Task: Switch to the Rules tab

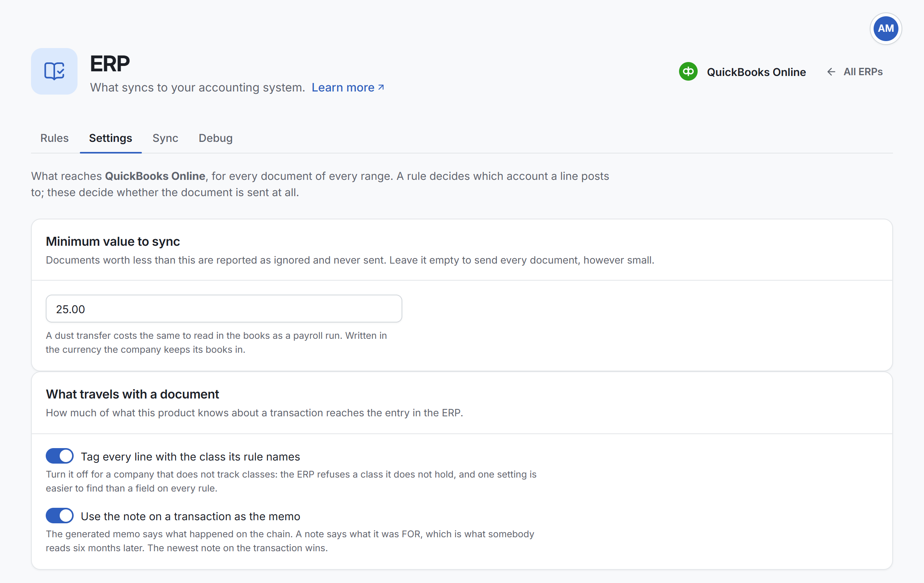Action: coord(54,138)
